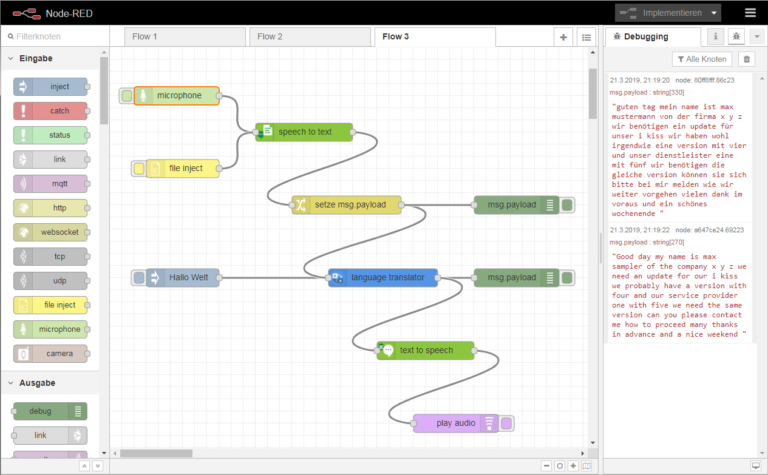
Task: Toggle the play audio node's right button
Action: [507, 423]
